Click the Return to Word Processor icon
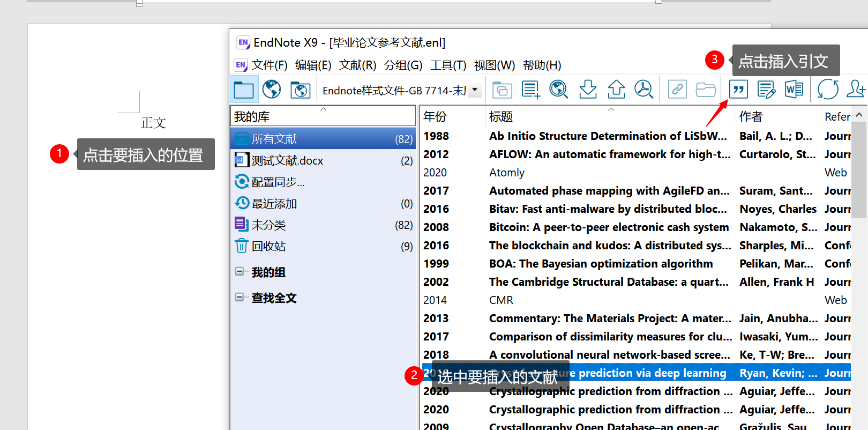 (x=794, y=90)
